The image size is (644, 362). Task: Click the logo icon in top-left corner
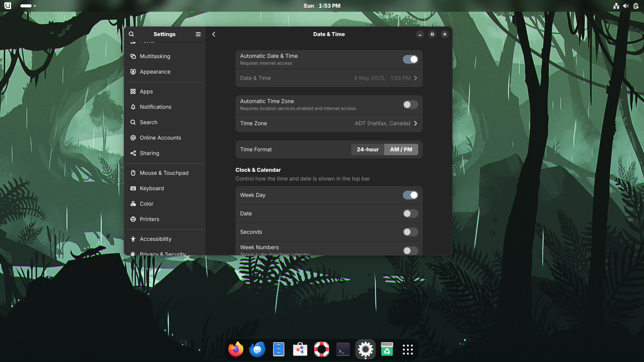8,6
